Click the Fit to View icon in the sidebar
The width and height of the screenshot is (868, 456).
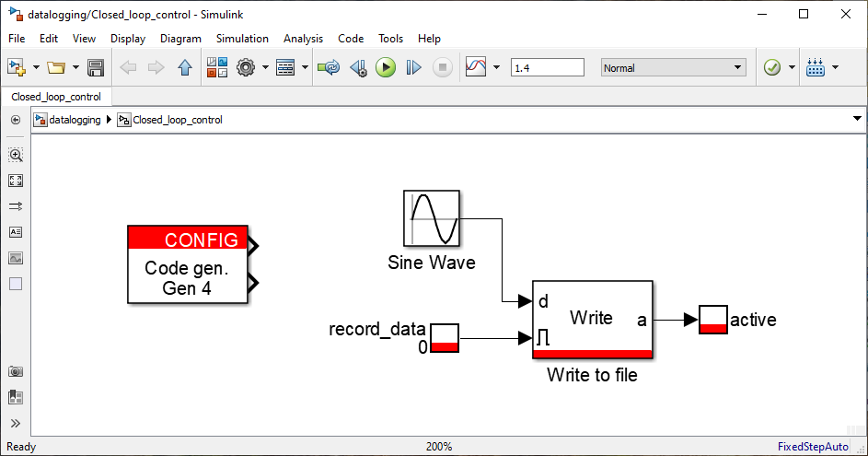click(x=16, y=181)
